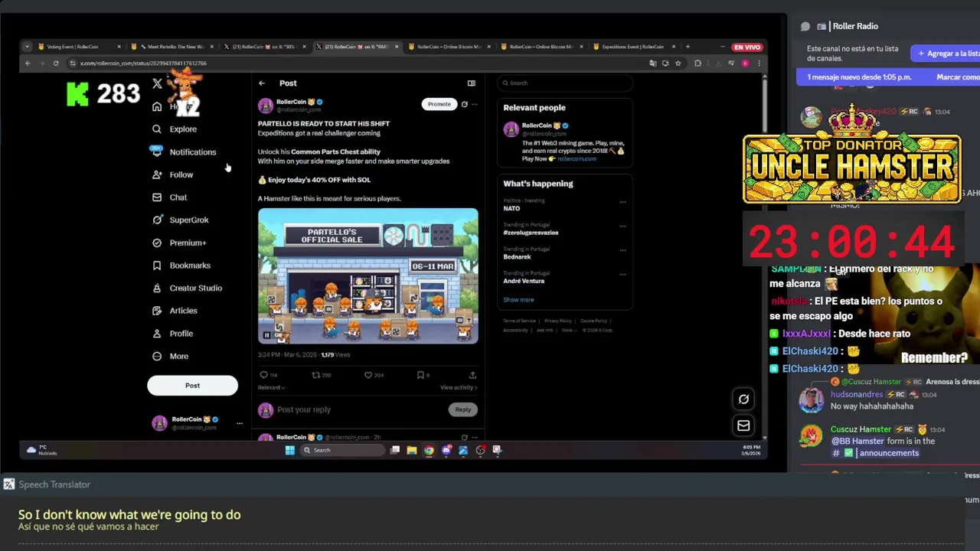Open Premium+ in the X sidebar
Screen dimensions: 980x551
tap(179, 243)
